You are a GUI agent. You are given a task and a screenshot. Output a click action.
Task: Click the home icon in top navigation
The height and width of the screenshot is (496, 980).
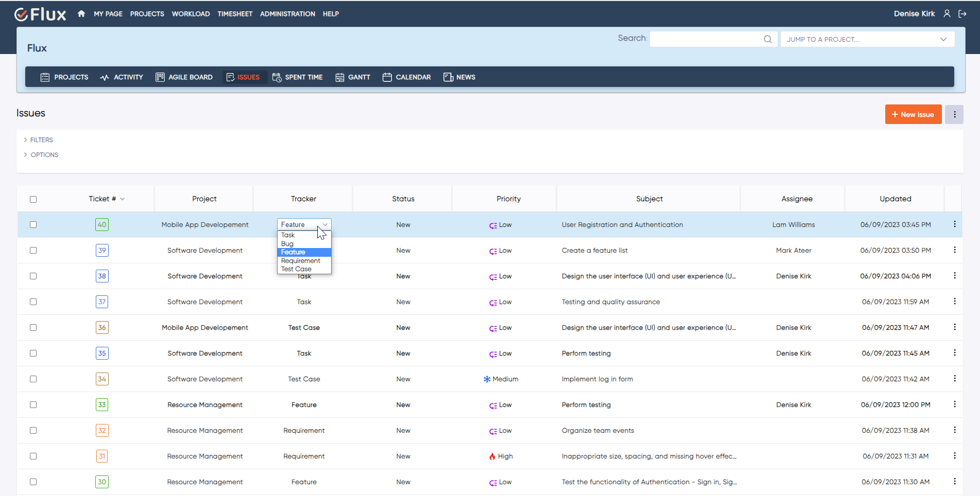click(81, 14)
